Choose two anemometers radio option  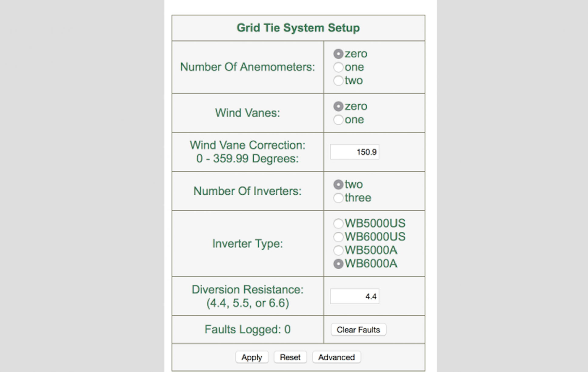(x=338, y=81)
